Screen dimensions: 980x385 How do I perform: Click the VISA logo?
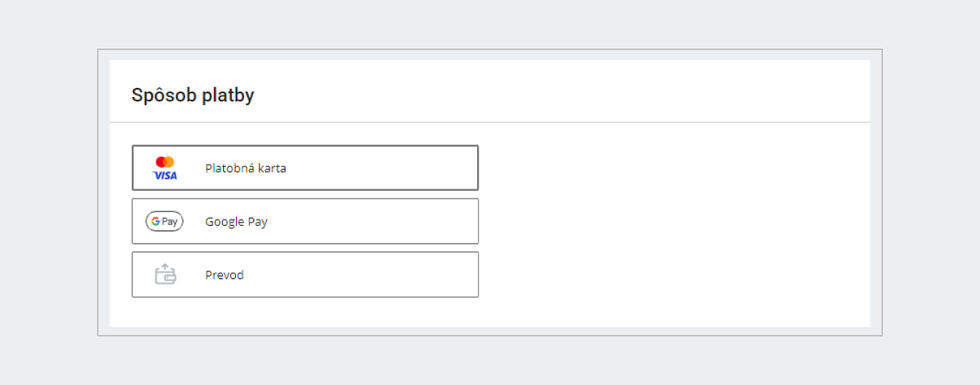pos(165,175)
